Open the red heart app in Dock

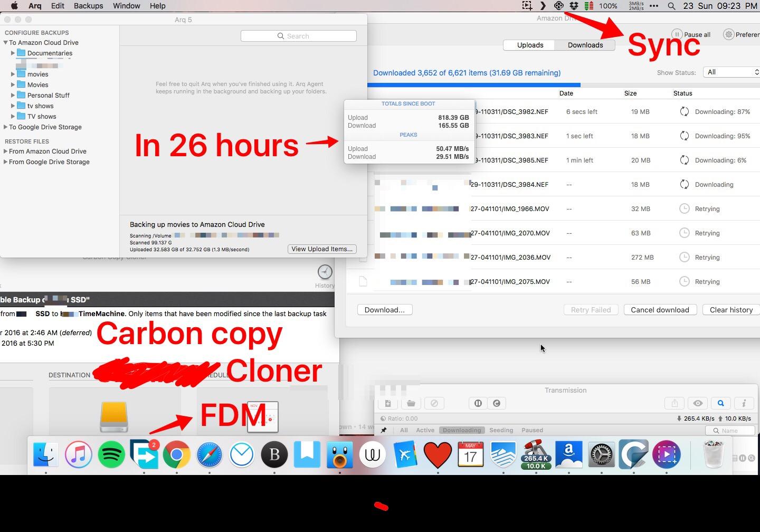pos(438,454)
